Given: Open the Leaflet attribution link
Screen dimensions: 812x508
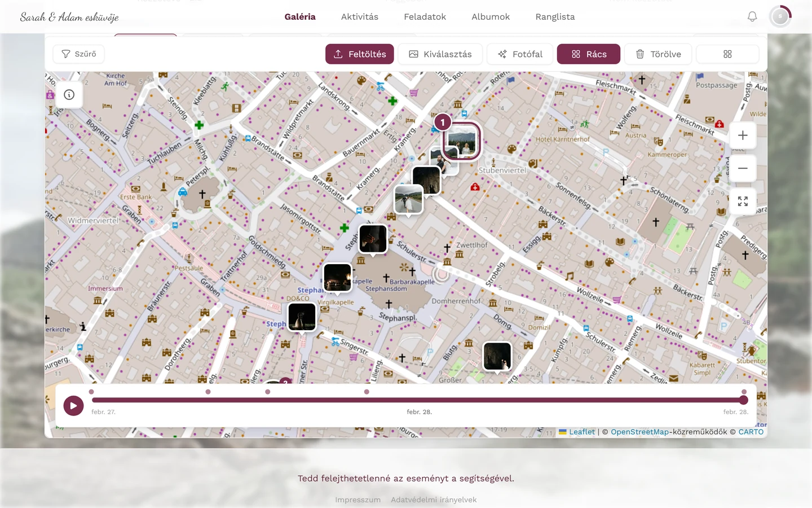Looking at the screenshot, I should (582, 432).
